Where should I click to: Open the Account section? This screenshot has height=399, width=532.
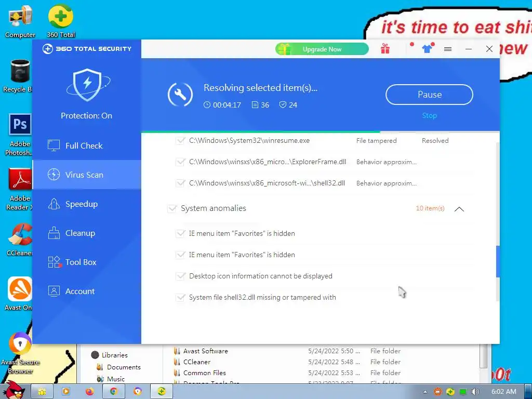[87, 291]
